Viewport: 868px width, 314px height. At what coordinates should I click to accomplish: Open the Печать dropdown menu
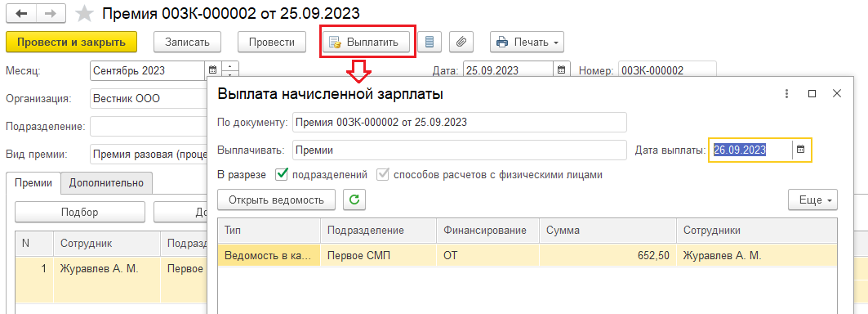coord(527,43)
